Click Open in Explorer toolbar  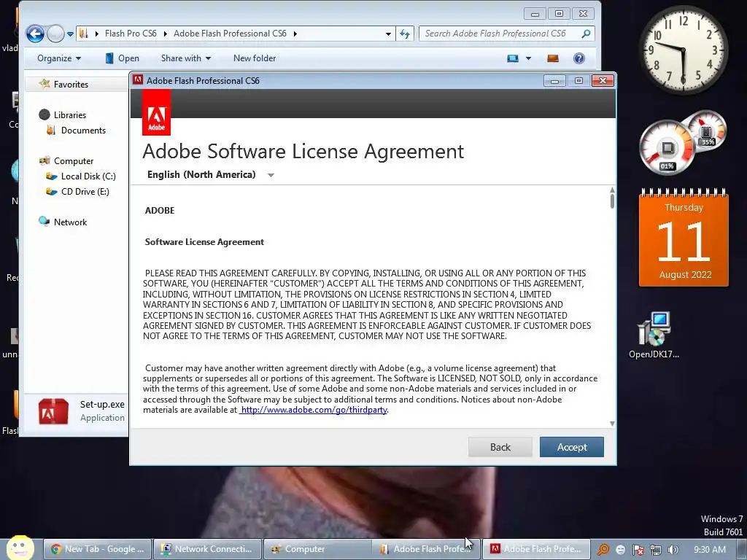point(122,58)
